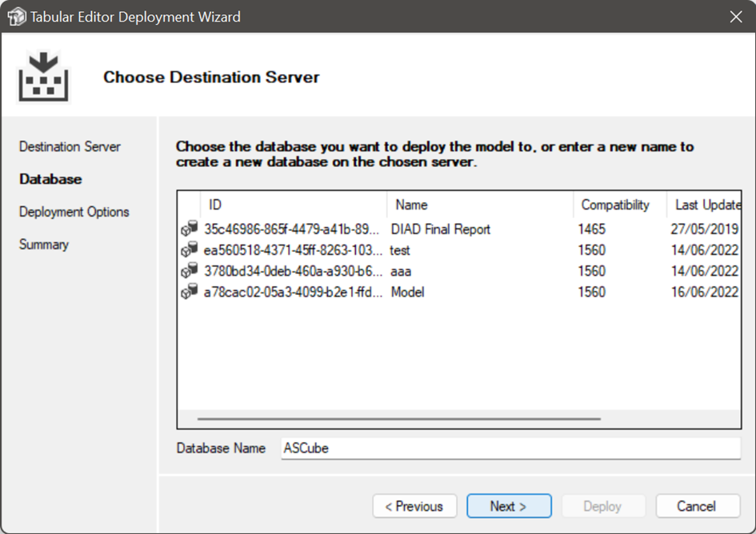Sort by the Last Update column header

tap(704, 205)
